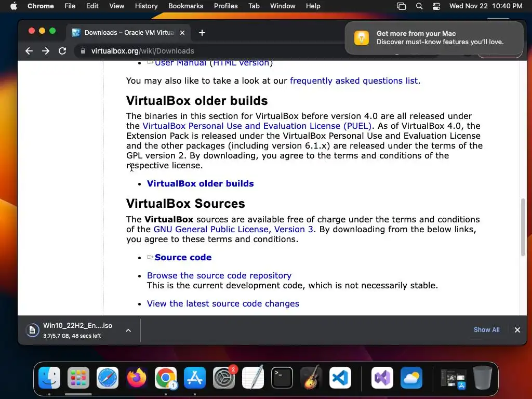This screenshot has width=532, height=399.
Task: Open the Apple menu
Action: click(14, 6)
